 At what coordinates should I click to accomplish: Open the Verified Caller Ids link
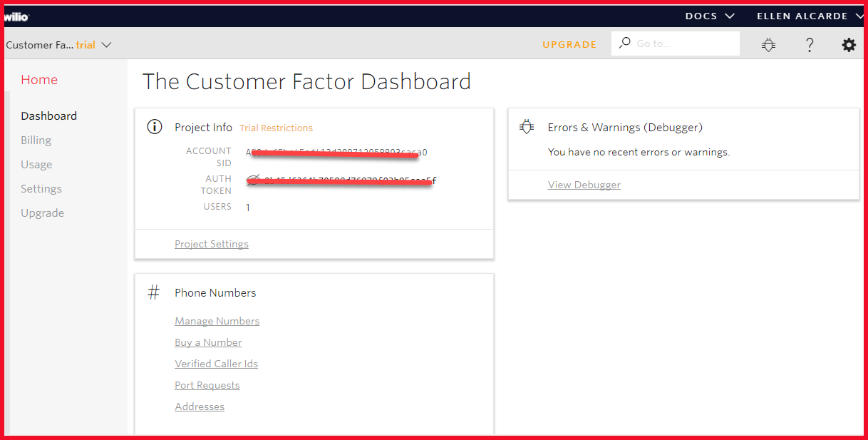[x=217, y=364]
